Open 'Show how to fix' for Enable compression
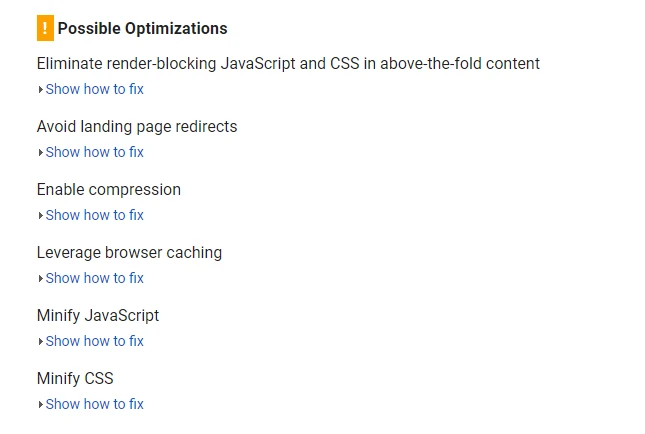Image resolution: width=645 pixels, height=434 pixels. 95,216
